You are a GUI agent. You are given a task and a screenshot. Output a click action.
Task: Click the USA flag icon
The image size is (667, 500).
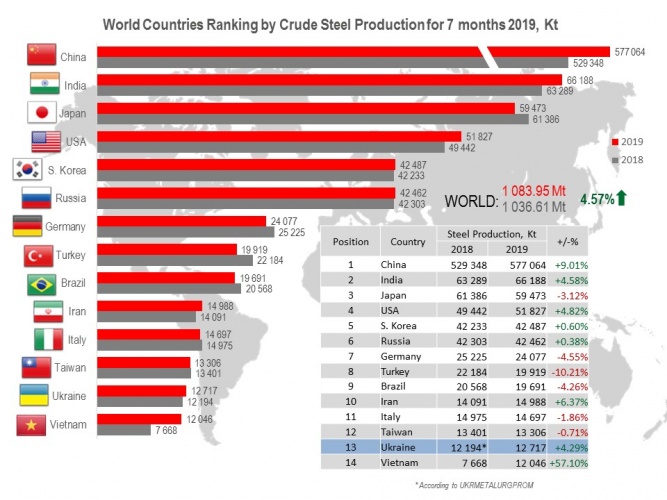pos(46,141)
